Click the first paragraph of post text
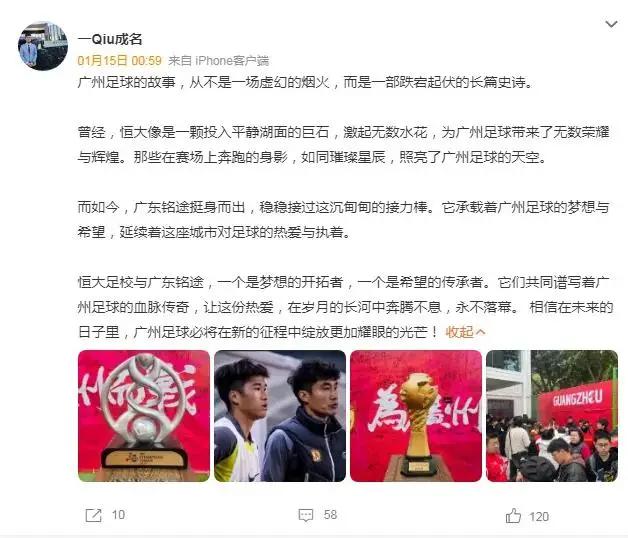Viewport: 628px width, 538px height. pos(305,82)
